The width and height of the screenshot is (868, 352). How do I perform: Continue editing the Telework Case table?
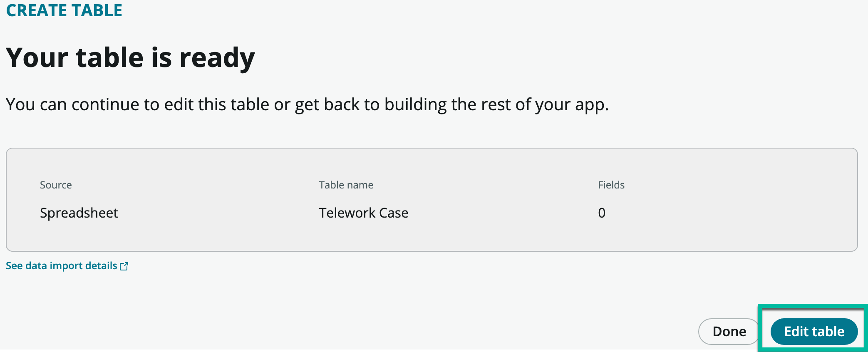[x=813, y=331]
